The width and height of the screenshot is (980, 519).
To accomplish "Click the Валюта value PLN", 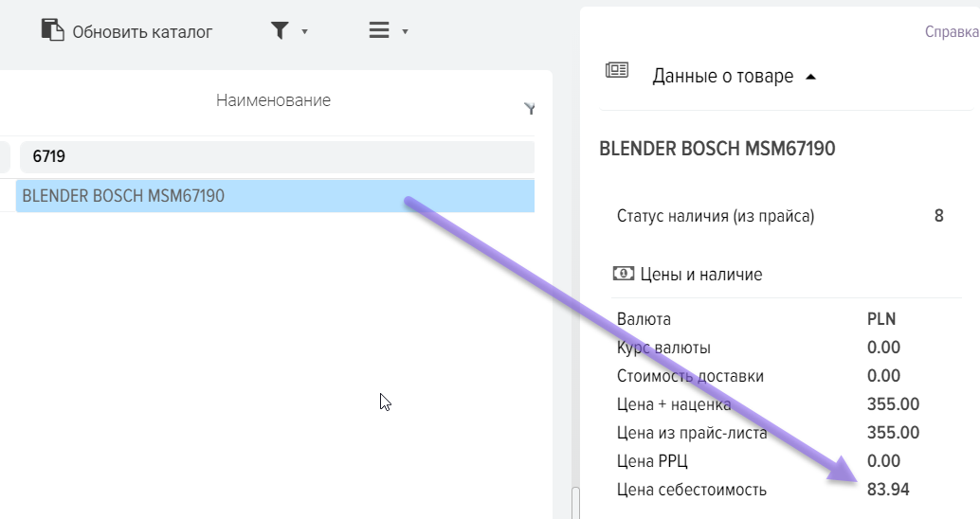I will (x=881, y=319).
